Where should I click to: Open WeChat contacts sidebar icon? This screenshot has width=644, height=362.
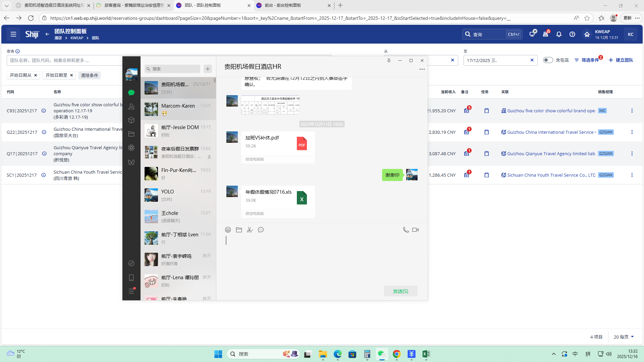pos(131,106)
